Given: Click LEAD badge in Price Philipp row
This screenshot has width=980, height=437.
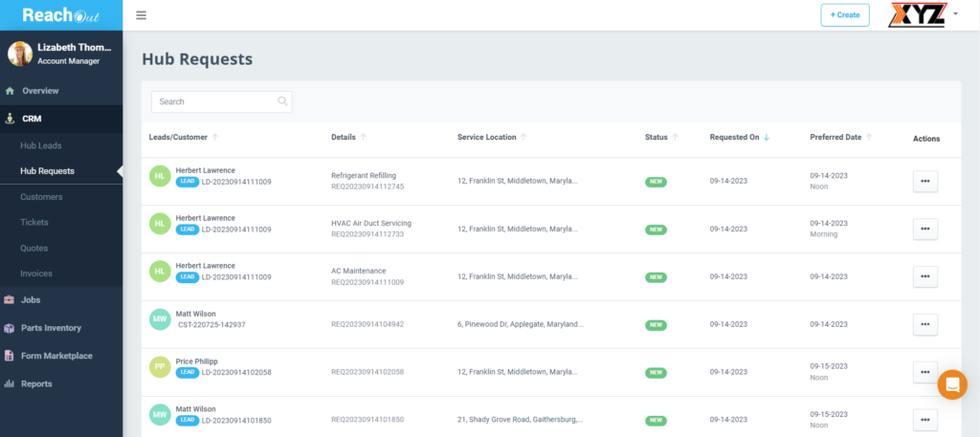Looking at the screenshot, I should point(188,372).
